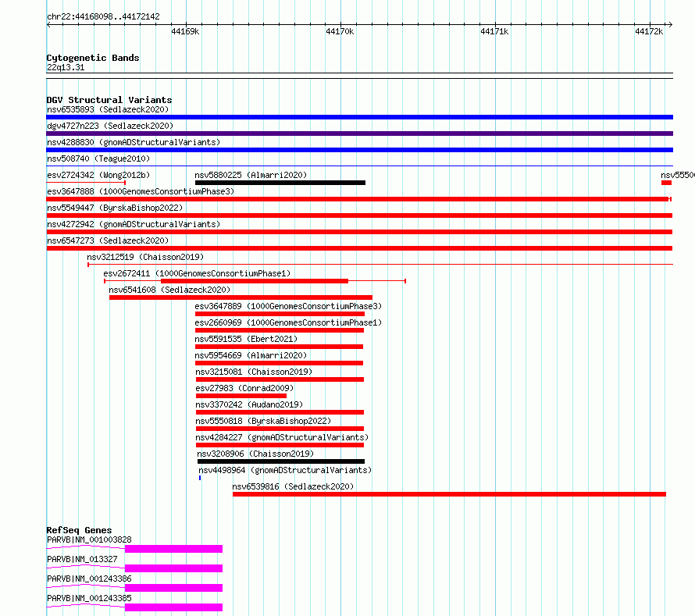695x616 pixels.
Task: Click the red nsv6541608 variant bar
Action: pos(241,297)
